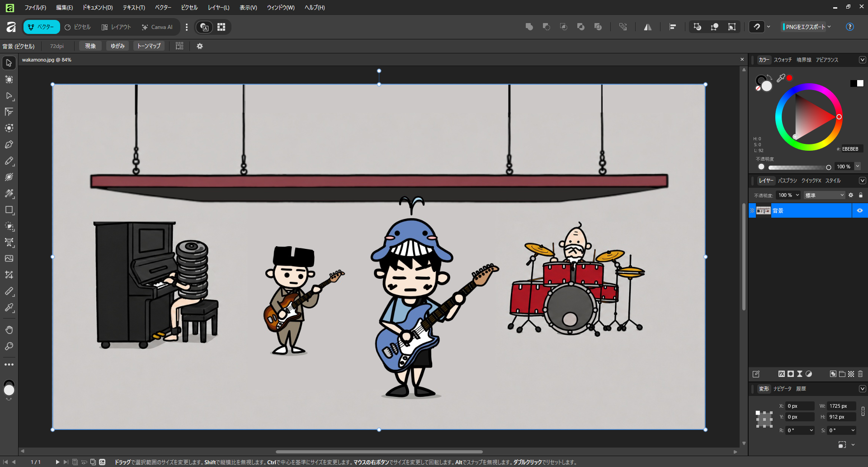Open the レイヤー(L) menu
Screen dimensions: 868x467
tap(218, 7)
